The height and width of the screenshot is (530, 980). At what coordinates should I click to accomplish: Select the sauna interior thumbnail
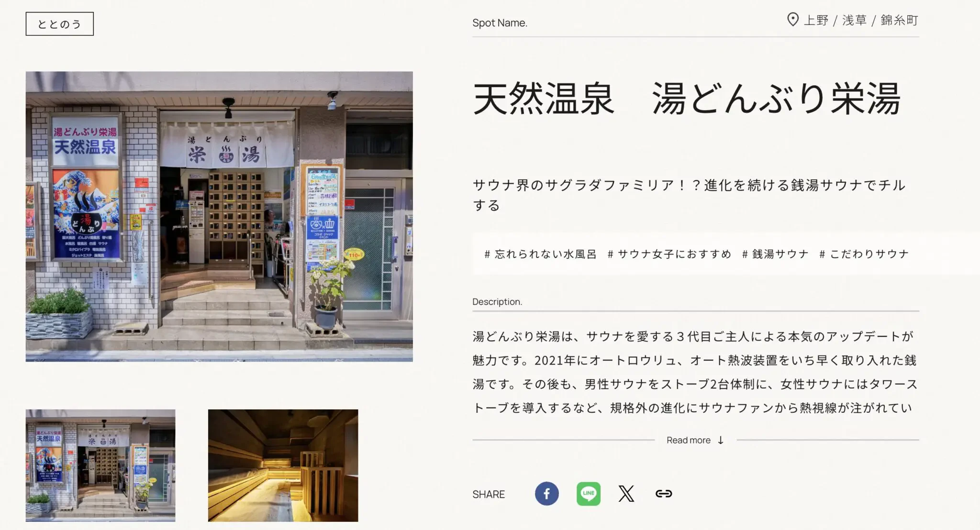[x=283, y=465]
